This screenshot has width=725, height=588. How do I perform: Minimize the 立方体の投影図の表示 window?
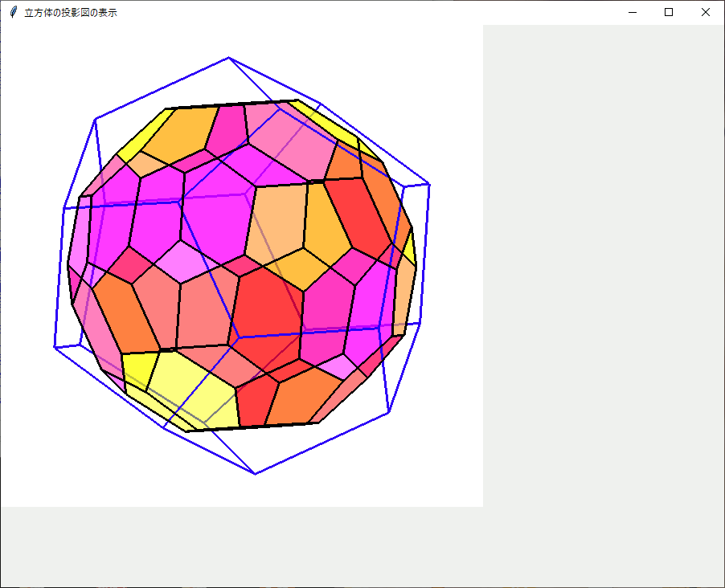click(633, 13)
